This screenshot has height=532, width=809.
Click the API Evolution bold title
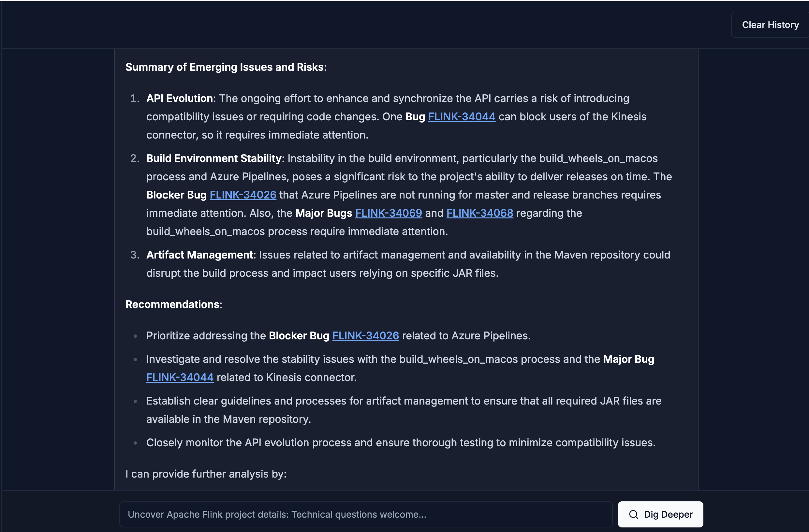(180, 98)
